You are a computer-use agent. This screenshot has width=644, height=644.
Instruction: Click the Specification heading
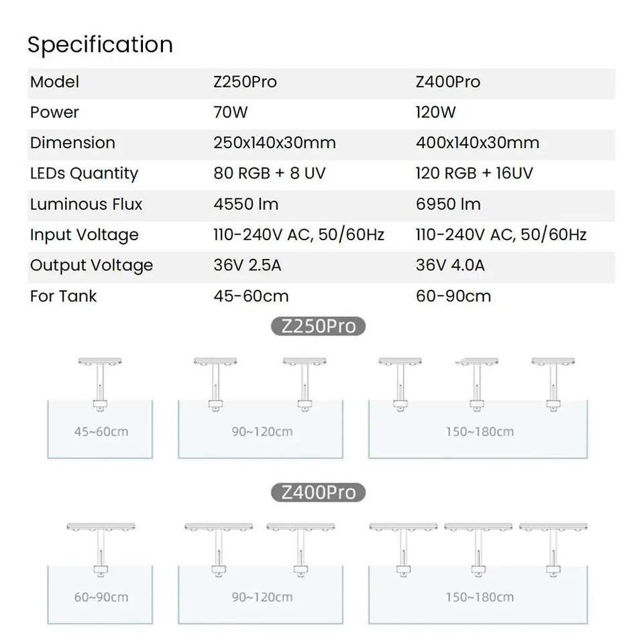(100, 44)
